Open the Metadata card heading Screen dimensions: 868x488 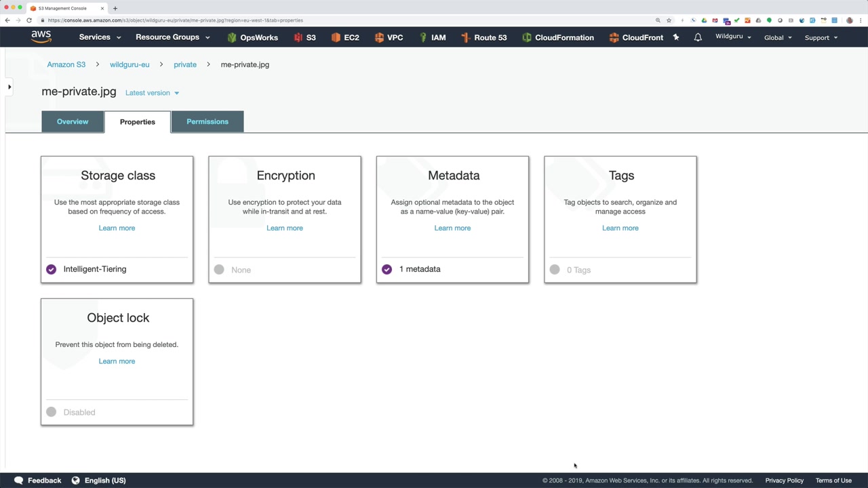(454, 176)
